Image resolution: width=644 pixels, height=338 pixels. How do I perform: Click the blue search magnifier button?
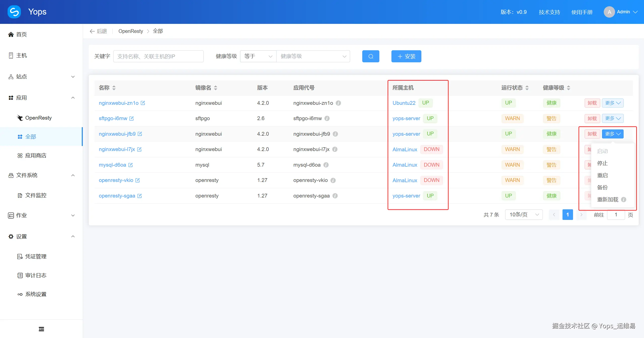pyautogui.click(x=371, y=56)
